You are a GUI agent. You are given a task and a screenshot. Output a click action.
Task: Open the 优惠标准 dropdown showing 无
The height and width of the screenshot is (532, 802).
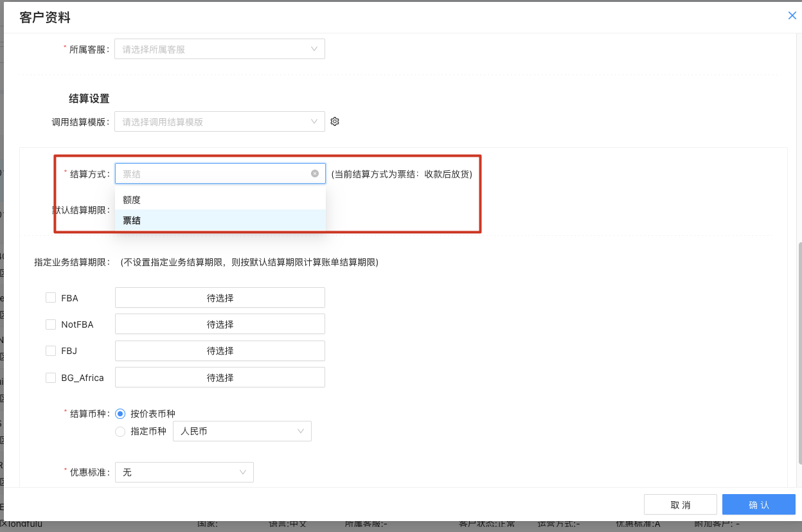(184, 472)
